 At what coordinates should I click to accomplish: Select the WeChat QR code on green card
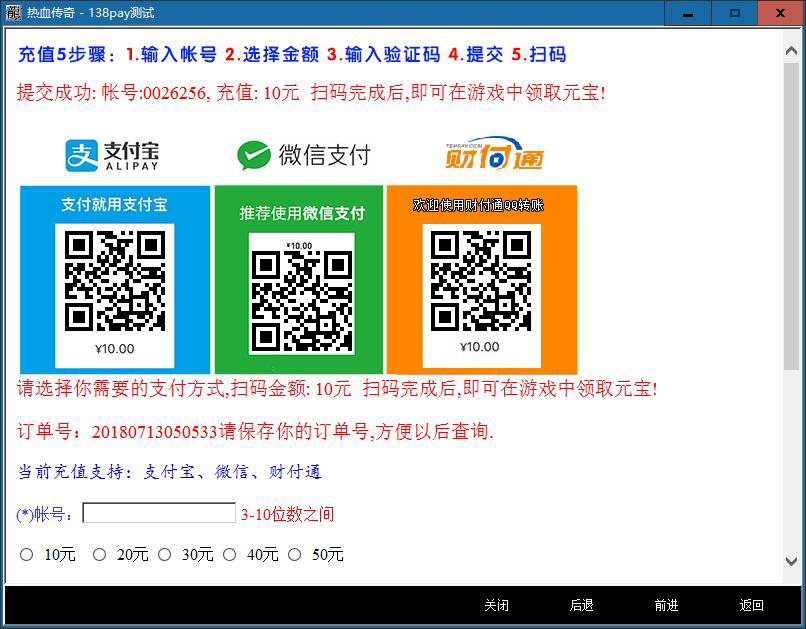click(302, 301)
